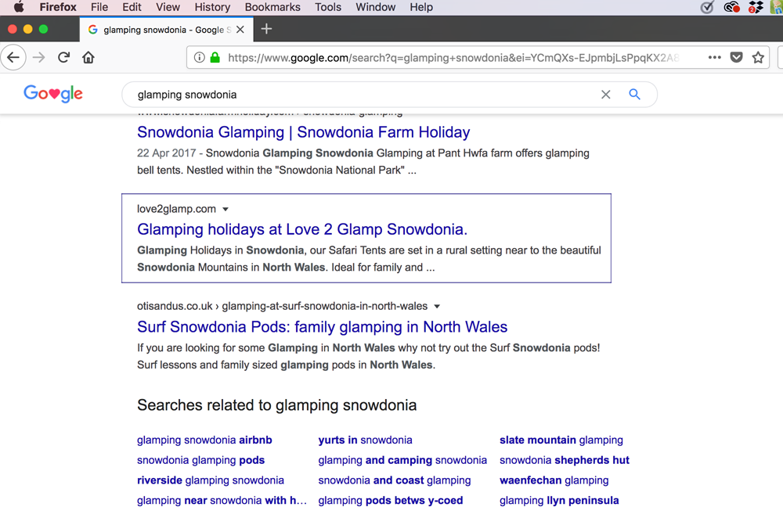
Task: Search related: riverside glamping snowdonia
Action: pyautogui.click(x=211, y=480)
